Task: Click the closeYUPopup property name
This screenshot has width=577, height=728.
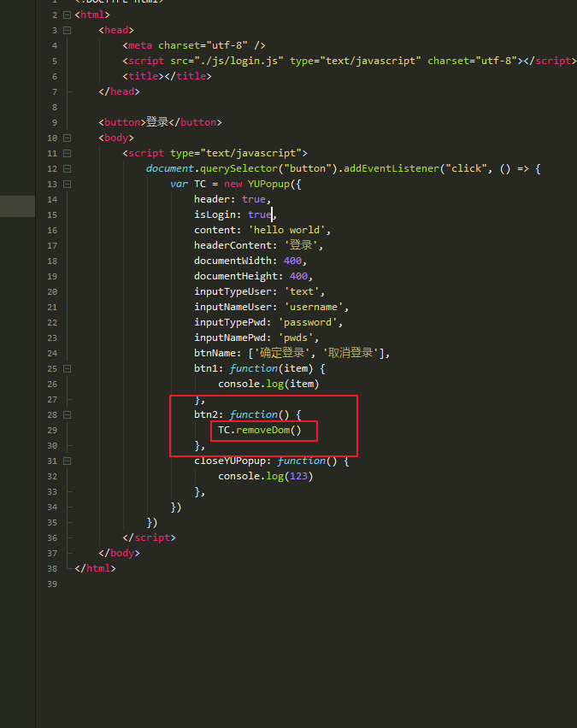Action: (x=229, y=461)
